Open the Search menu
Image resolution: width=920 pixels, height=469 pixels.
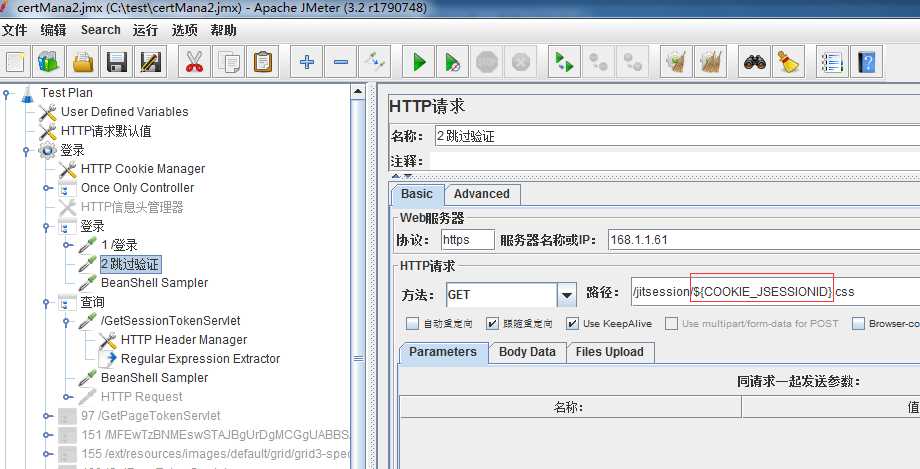tap(100, 30)
